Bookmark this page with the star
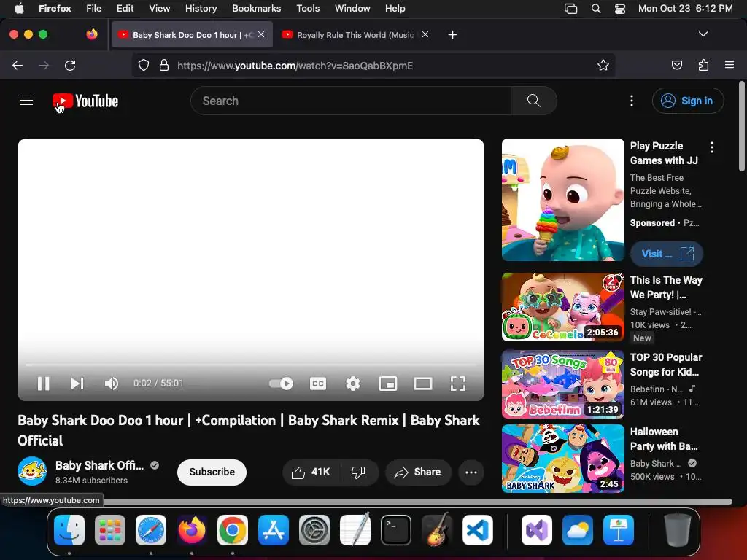Screen dimensions: 747x560 (x=603, y=65)
